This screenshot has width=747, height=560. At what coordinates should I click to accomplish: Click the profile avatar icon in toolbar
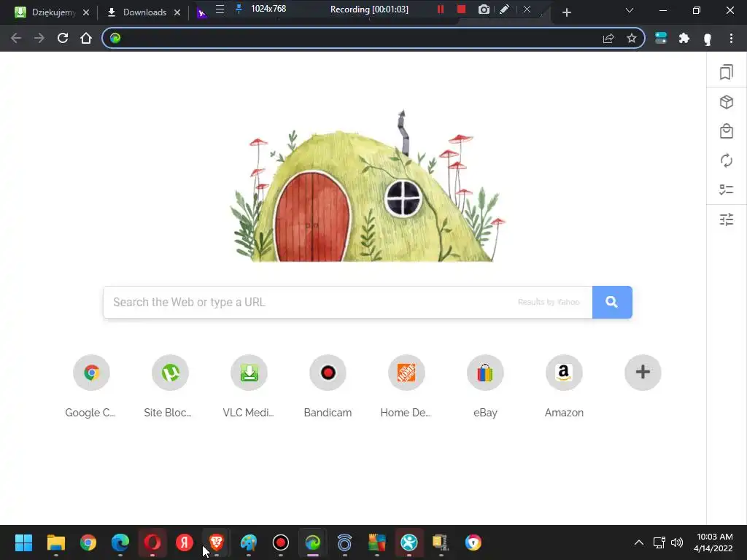[x=708, y=39]
